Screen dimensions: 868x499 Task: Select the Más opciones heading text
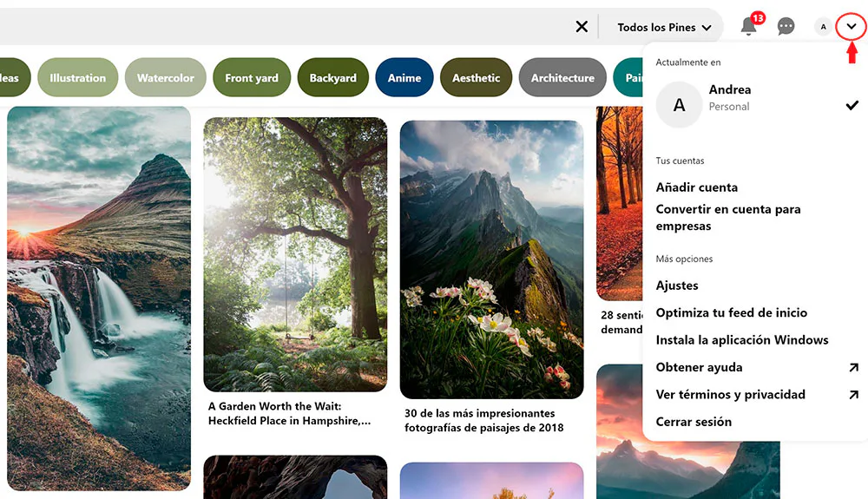click(684, 259)
